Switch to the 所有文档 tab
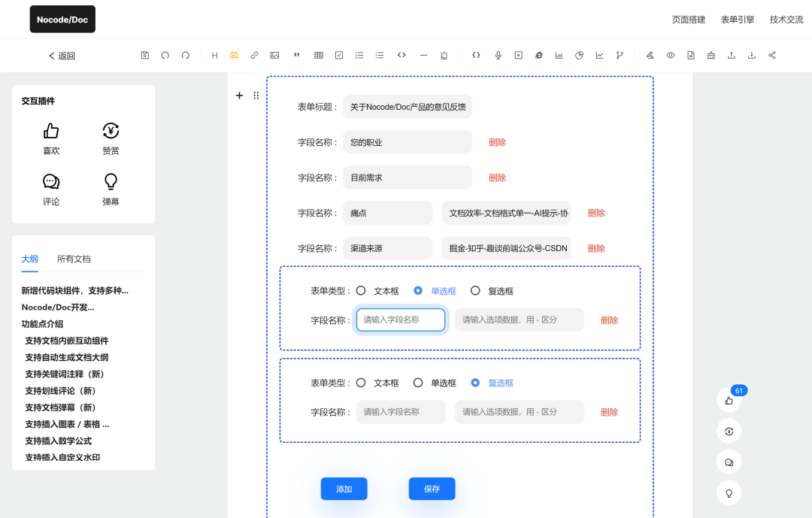Image resolution: width=812 pixels, height=518 pixels. coord(74,259)
